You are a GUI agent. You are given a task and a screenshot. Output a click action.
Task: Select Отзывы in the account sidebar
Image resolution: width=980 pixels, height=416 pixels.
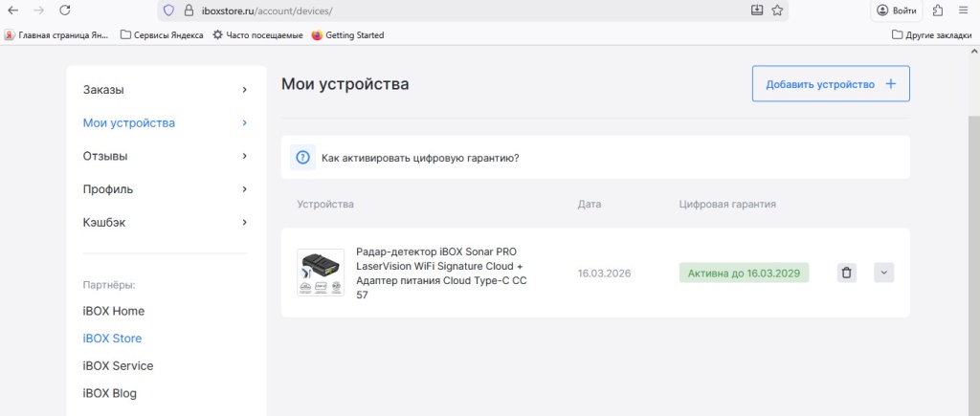pyautogui.click(x=166, y=156)
